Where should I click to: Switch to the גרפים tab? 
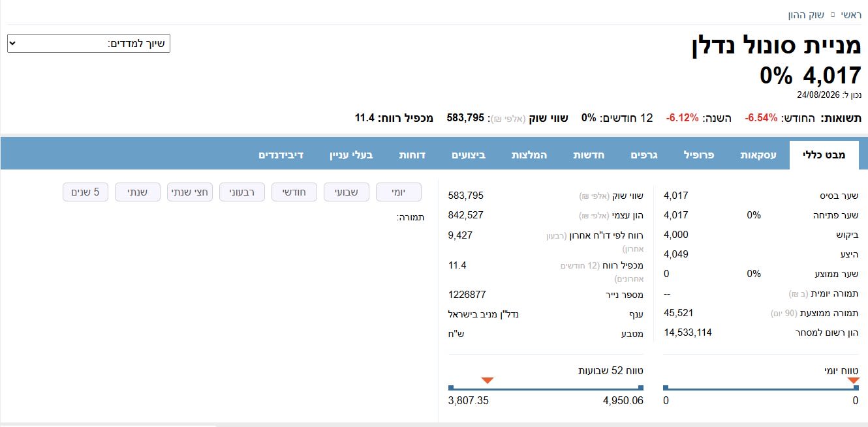click(643, 155)
